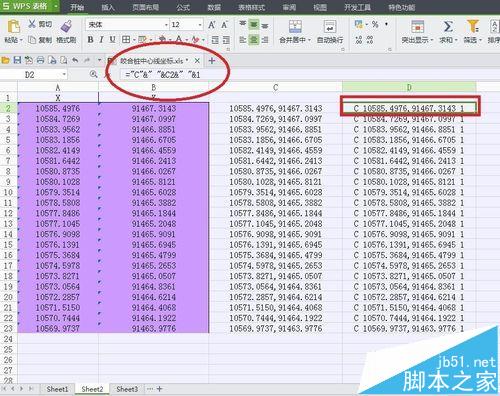Viewport: 500px width, 396px height.
Task: Open a new document tab with plus
Action: 212,61
